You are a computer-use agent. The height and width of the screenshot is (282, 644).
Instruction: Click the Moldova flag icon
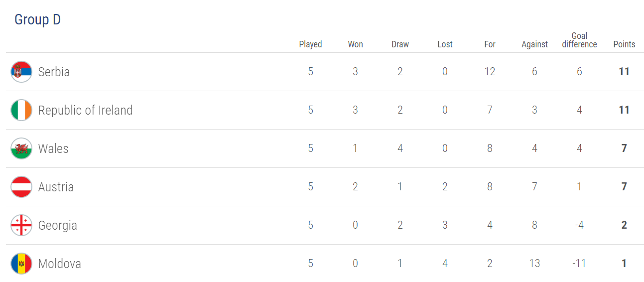[x=21, y=264]
